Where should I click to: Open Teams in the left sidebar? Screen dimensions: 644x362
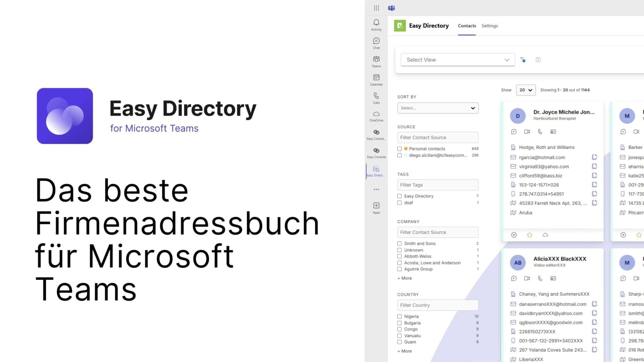pos(376,61)
